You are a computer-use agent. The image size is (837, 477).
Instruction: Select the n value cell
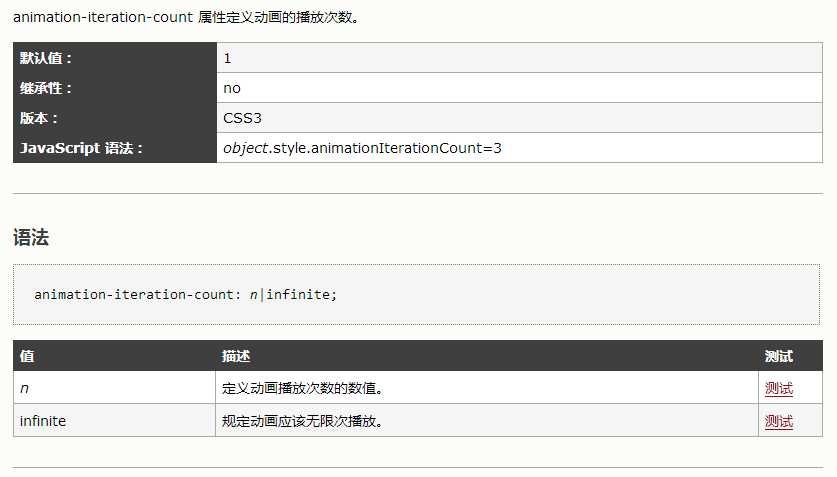114,387
